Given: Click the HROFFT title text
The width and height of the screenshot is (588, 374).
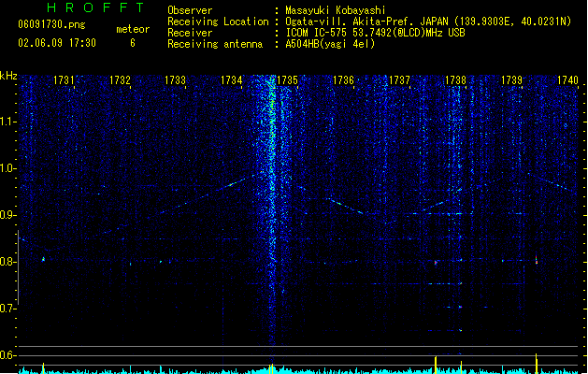Looking at the screenshot, I should pos(95,7).
